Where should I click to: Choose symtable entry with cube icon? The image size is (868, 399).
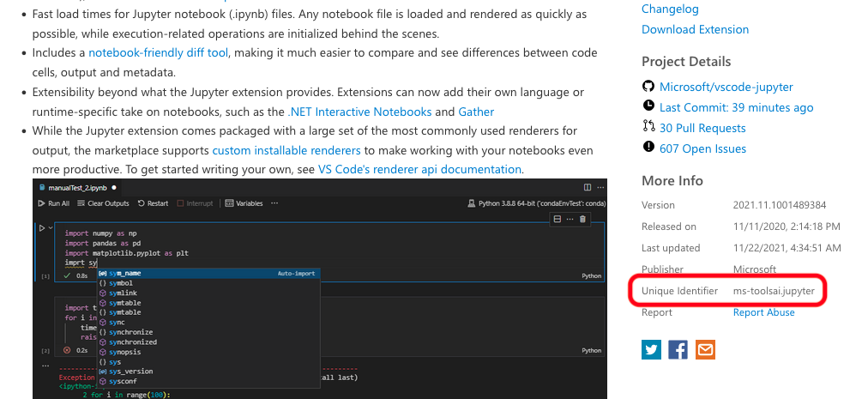point(208,303)
